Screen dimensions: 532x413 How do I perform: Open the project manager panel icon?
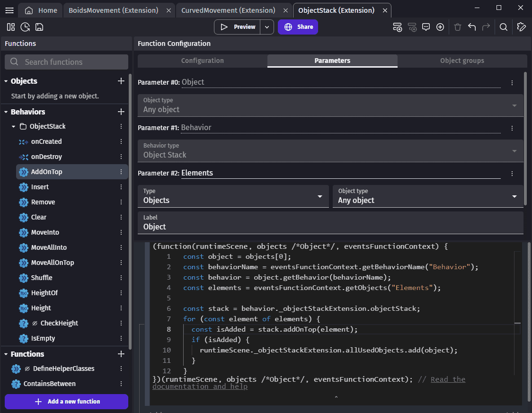[x=11, y=27]
